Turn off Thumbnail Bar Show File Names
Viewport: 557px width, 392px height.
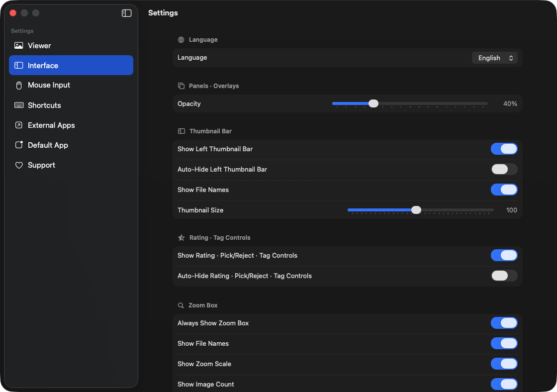click(504, 190)
